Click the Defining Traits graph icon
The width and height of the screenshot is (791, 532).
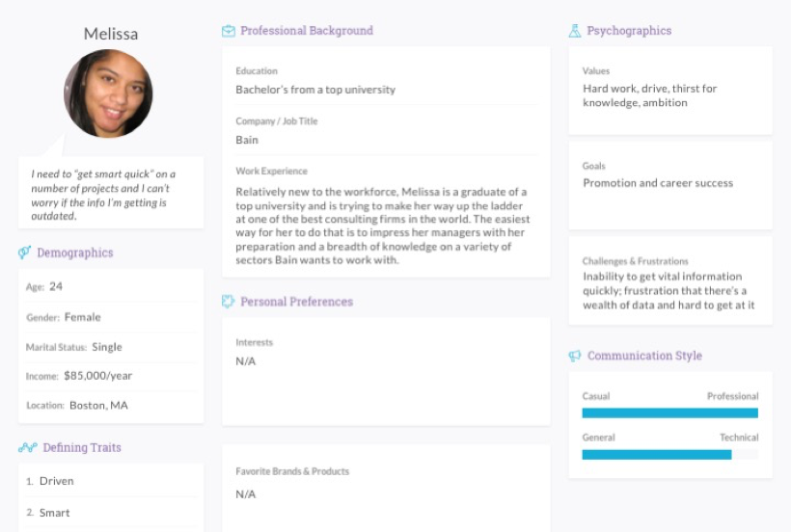coord(27,448)
